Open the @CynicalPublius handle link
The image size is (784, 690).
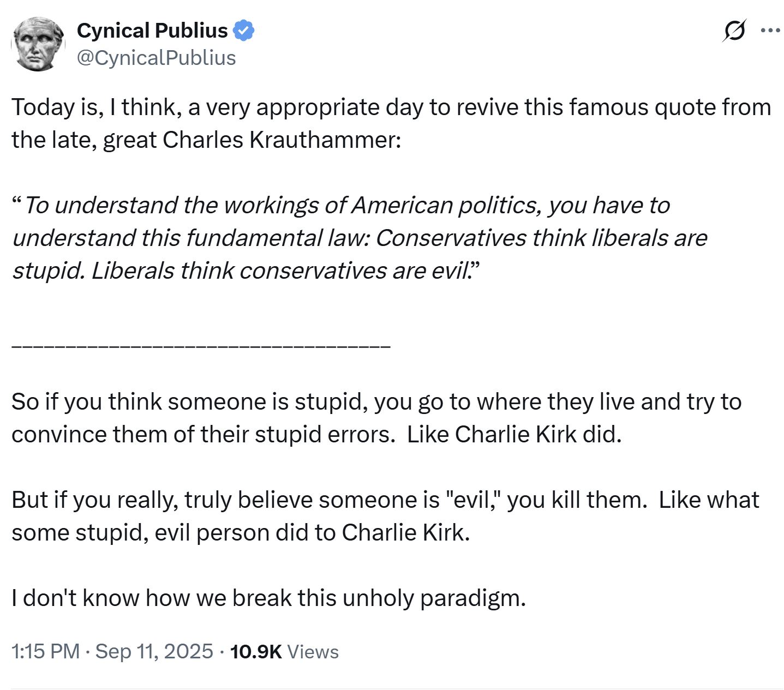click(x=156, y=58)
